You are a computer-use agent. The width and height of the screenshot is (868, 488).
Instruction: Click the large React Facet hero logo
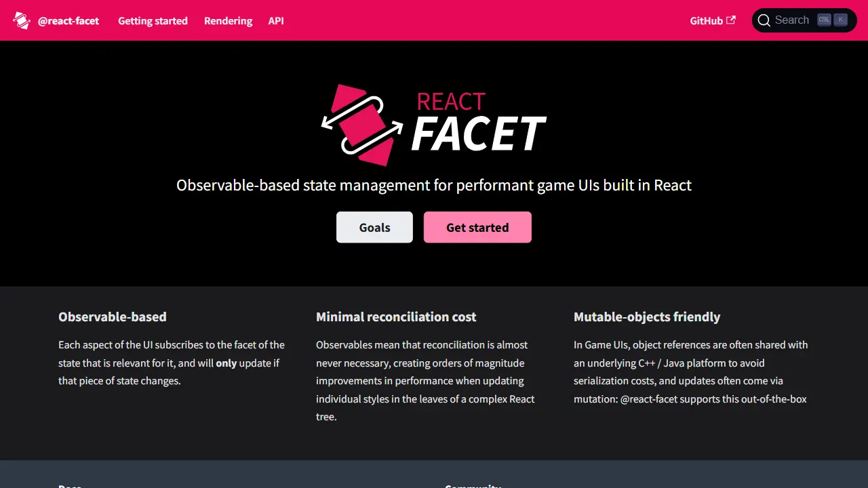434,125
